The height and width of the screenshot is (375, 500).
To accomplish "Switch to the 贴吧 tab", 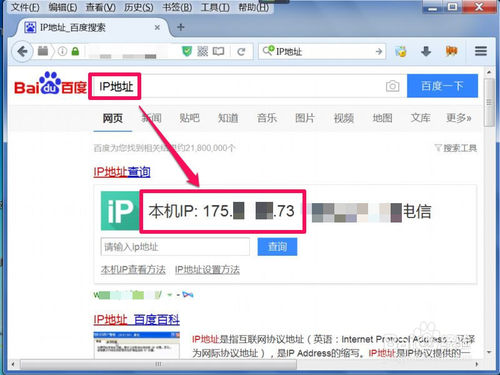I will point(189,118).
